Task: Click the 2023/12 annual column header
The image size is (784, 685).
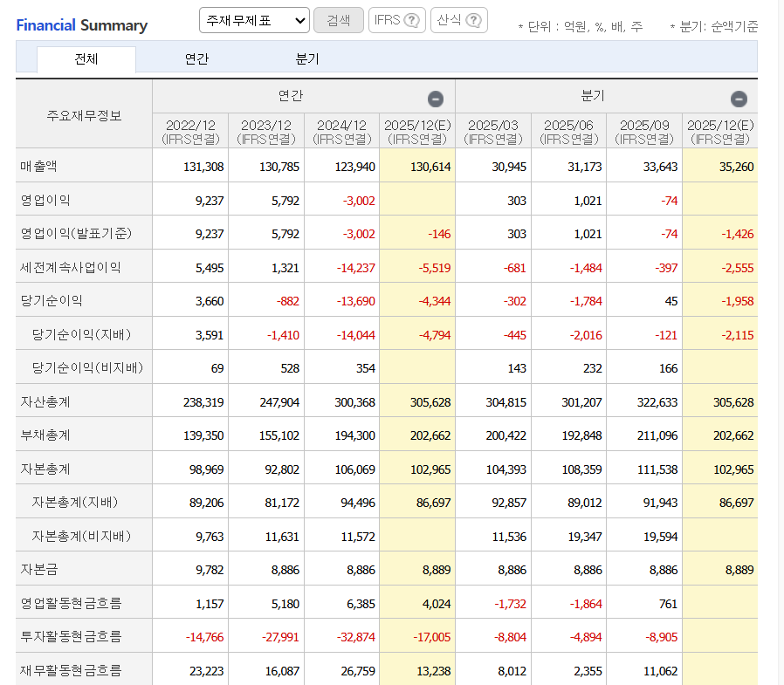Action: pyautogui.click(x=266, y=132)
